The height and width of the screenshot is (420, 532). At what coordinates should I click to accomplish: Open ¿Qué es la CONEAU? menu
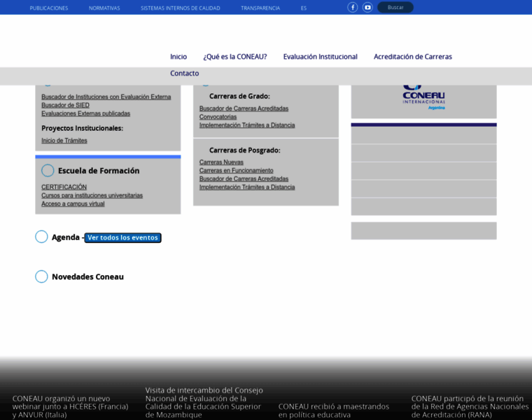pyautogui.click(x=235, y=57)
